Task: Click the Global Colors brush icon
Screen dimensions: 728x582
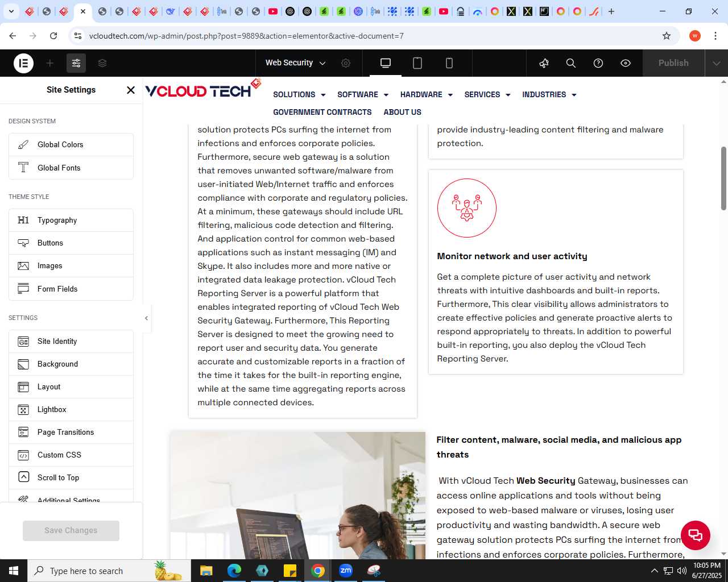Action: (23, 145)
